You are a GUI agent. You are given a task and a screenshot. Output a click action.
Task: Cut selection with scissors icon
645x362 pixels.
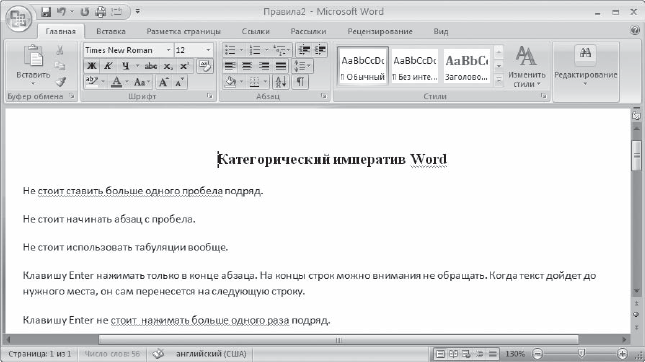[60, 50]
